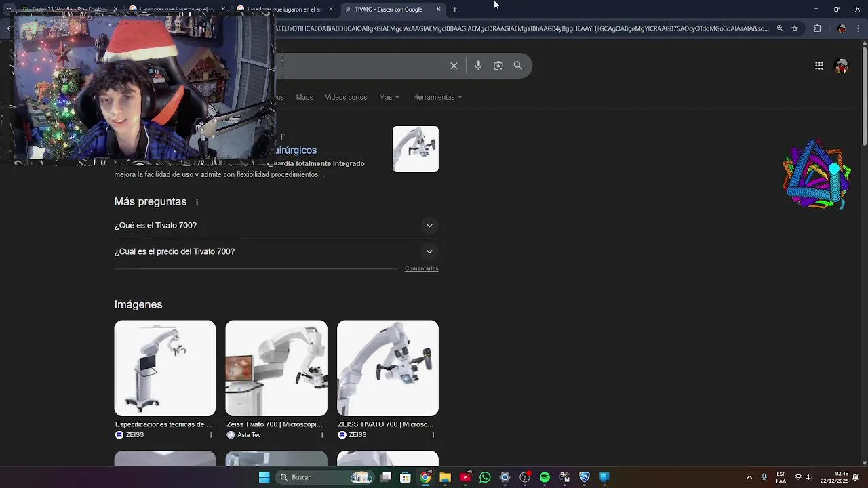Open the ESP LAA keyboard language indicator
This screenshot has height=488, width=868.
pos(781,477)
